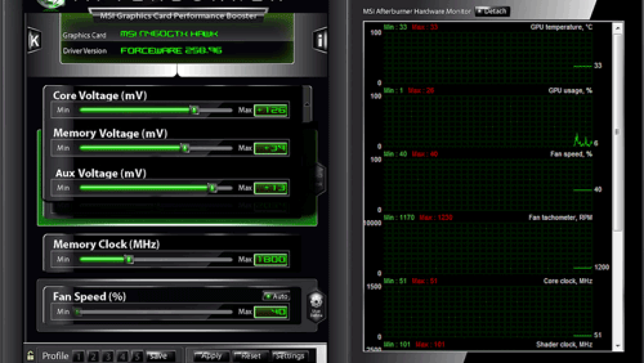
Task: Click the Fan Speed slider handle
Action: [77, 312]
